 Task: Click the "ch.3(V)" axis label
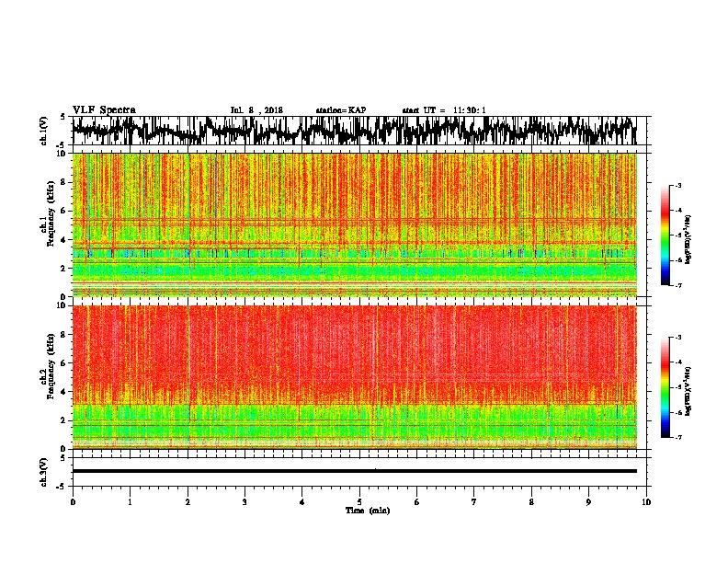pos(44,472)
